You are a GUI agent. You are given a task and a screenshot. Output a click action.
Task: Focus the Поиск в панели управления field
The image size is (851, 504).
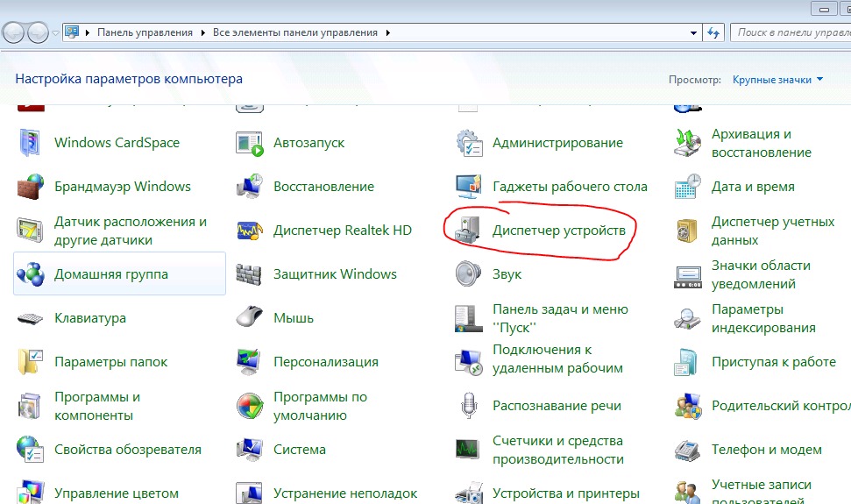[x=791, y=32]
